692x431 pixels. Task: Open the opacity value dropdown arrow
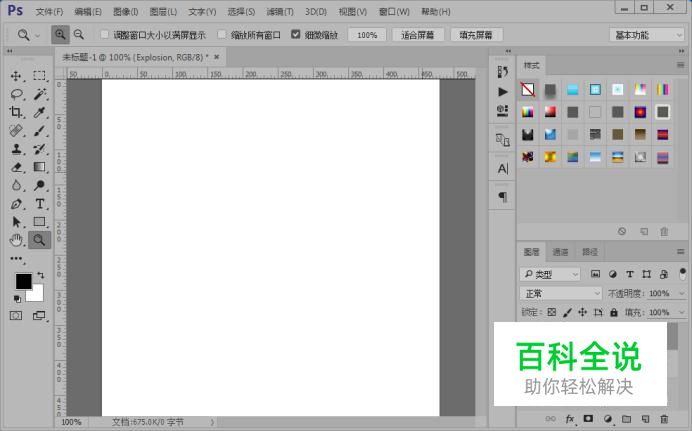681,293
